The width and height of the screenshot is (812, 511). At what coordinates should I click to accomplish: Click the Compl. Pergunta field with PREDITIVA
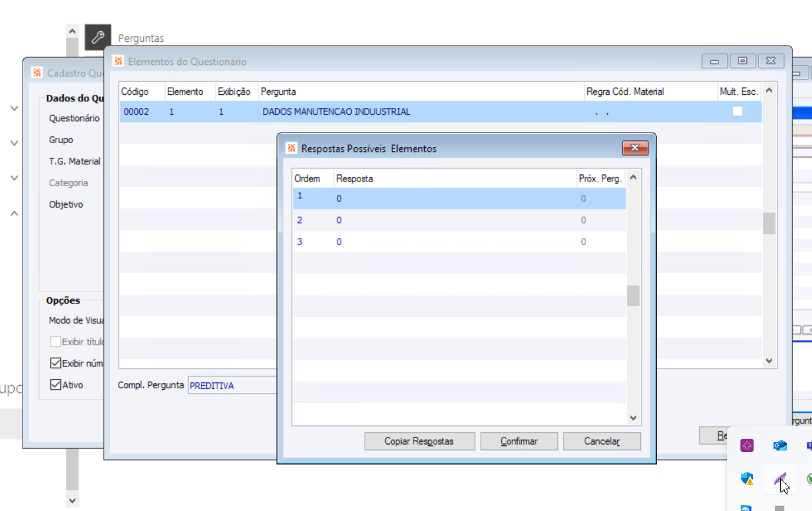pyautogui.click(x=232, y=385)
